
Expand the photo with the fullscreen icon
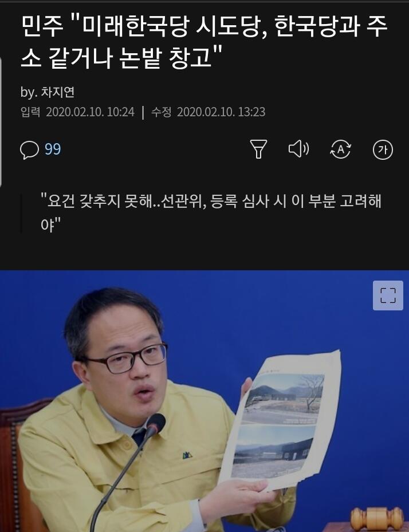[388, 295]
